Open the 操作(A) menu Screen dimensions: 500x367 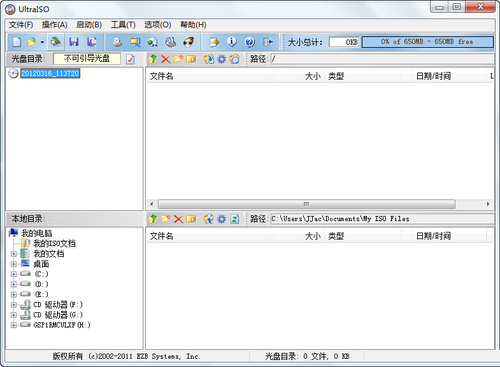pyautogui.click(x=54, y=25)
